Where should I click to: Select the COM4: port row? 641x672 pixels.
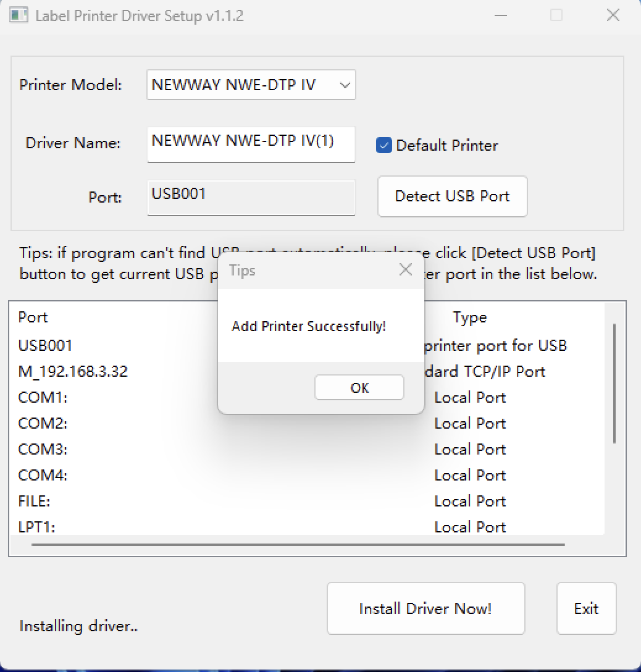click(307, 476)
